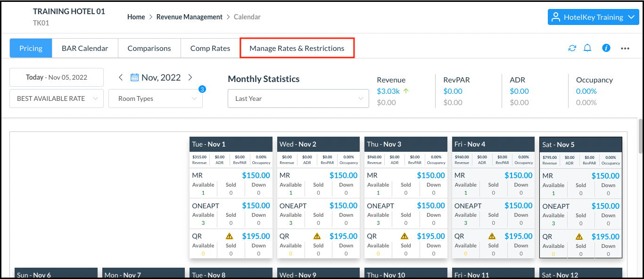Open the Manage Rates & Restrictions tab
The width and height of the screenshot is (644, 279).
click(x=297, y=48)
